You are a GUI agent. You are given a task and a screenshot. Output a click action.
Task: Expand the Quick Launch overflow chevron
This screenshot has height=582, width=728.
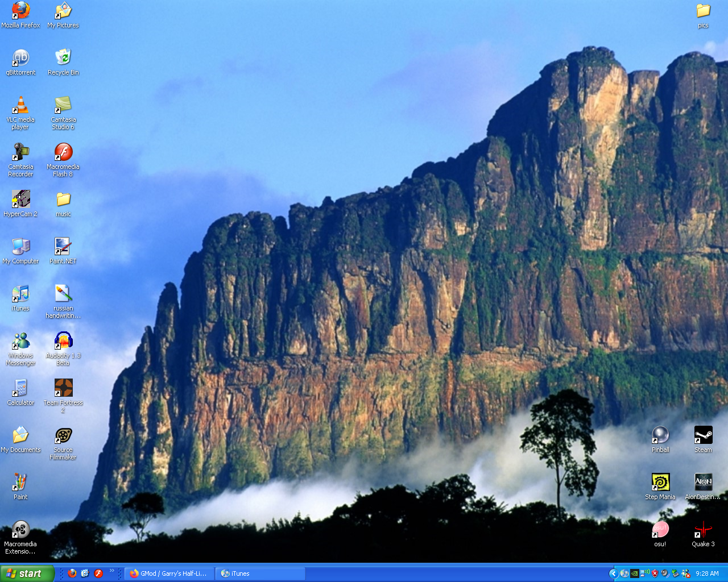point(111,571)
